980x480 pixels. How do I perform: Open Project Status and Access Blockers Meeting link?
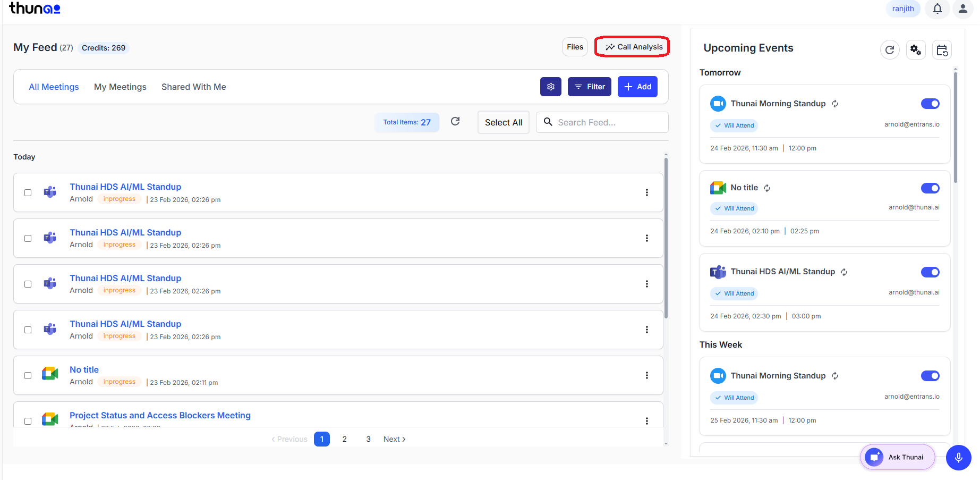click(160, 415)
